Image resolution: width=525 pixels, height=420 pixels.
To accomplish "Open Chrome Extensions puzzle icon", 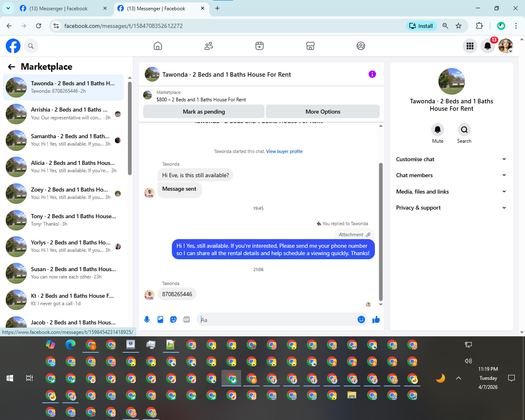I will [x=479, y=26].
